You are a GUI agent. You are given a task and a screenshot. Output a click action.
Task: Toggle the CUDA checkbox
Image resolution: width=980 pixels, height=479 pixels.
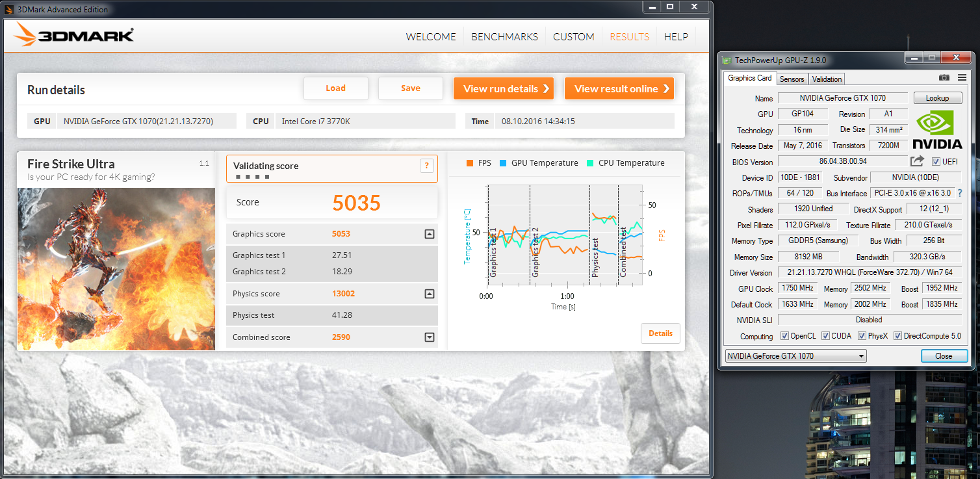(825, 336)
